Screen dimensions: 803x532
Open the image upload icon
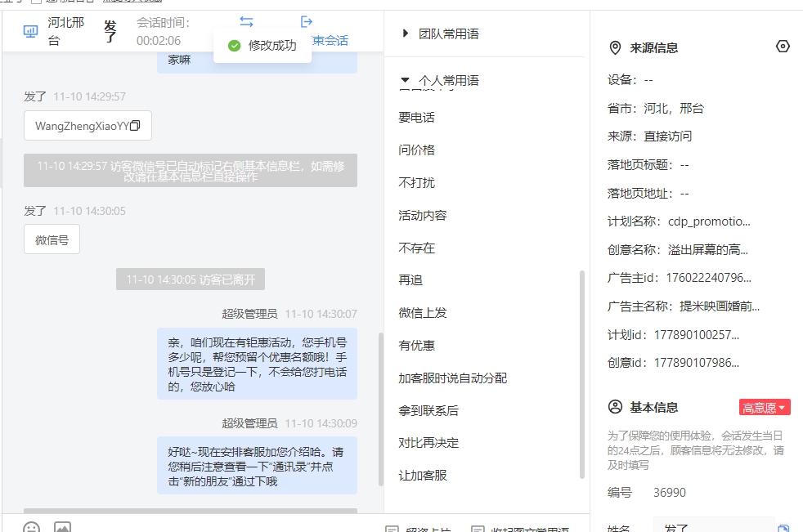(62, 527)
